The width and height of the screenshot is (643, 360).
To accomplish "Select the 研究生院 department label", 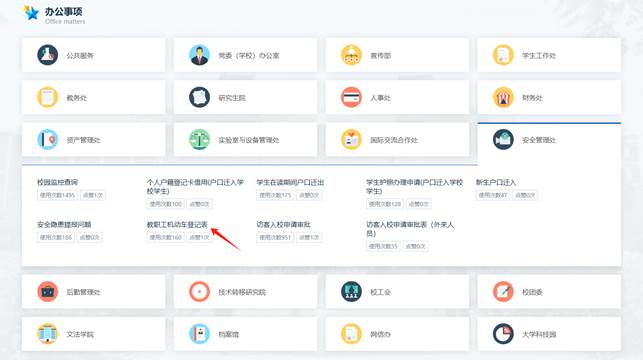I will pyautogui.click(x=232, y=98).
